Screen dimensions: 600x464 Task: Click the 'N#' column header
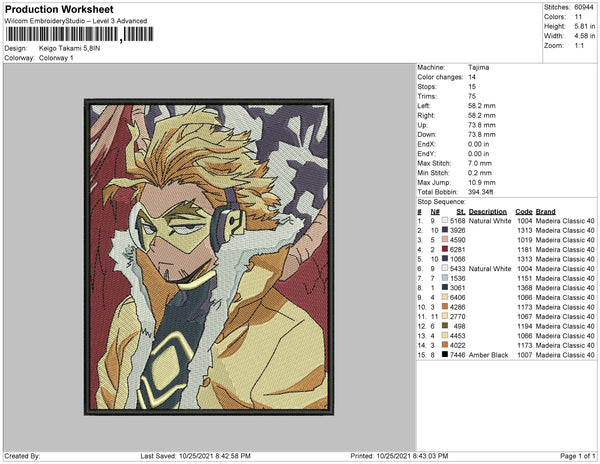click(435, 212)
